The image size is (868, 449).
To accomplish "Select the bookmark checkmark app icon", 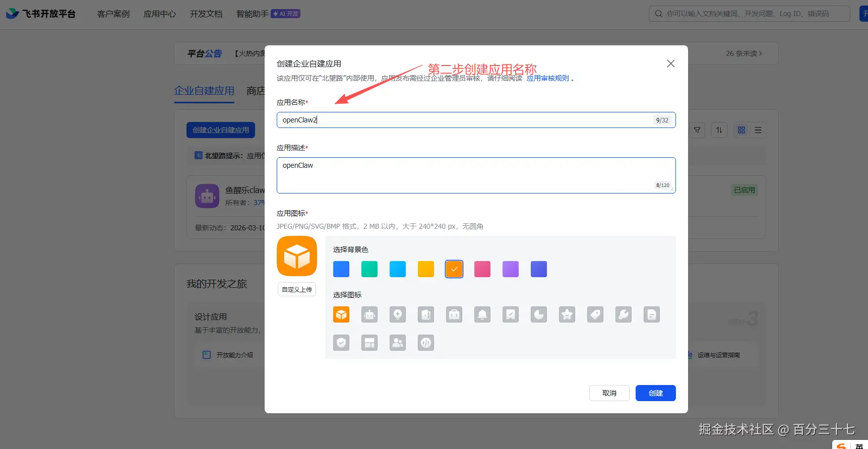I will click(x=511, y=314).
